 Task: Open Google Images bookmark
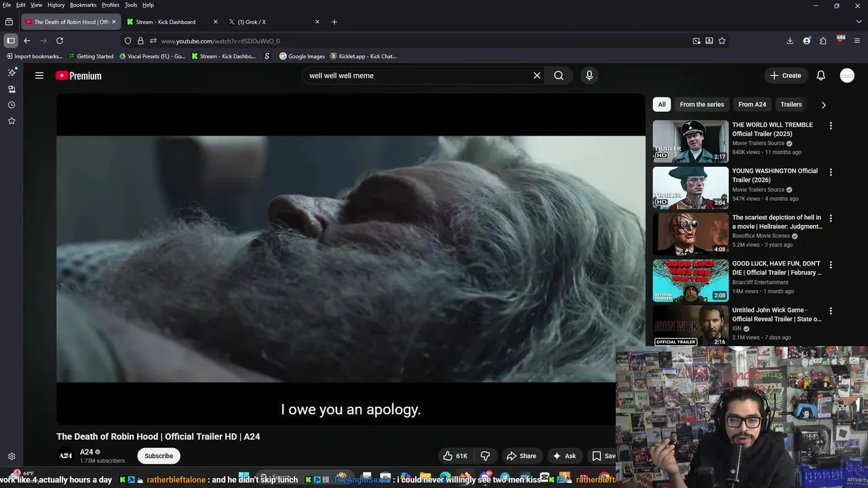pos(302,56)
